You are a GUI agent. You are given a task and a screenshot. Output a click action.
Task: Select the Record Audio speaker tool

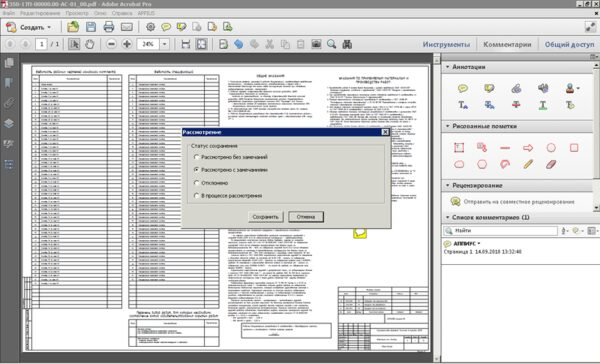click(x=543, y=88)
